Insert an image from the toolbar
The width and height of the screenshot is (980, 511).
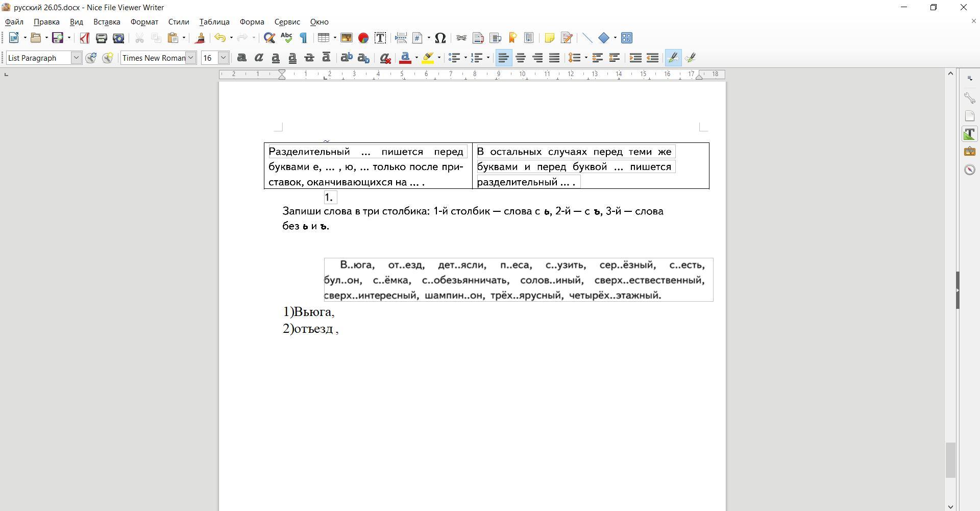[x=347, y=38]
